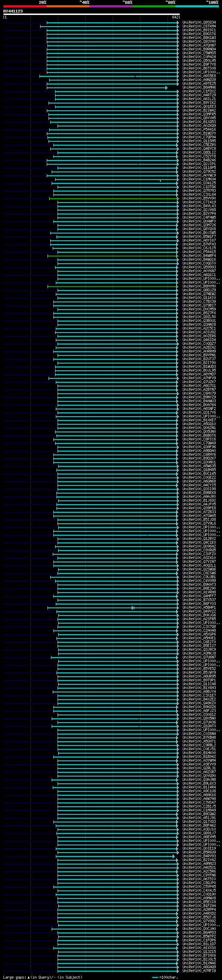The width and height of the screenshot is (222, 980).
Task: Click the green ~80% identity legend segment
Action: pos(154,6)
